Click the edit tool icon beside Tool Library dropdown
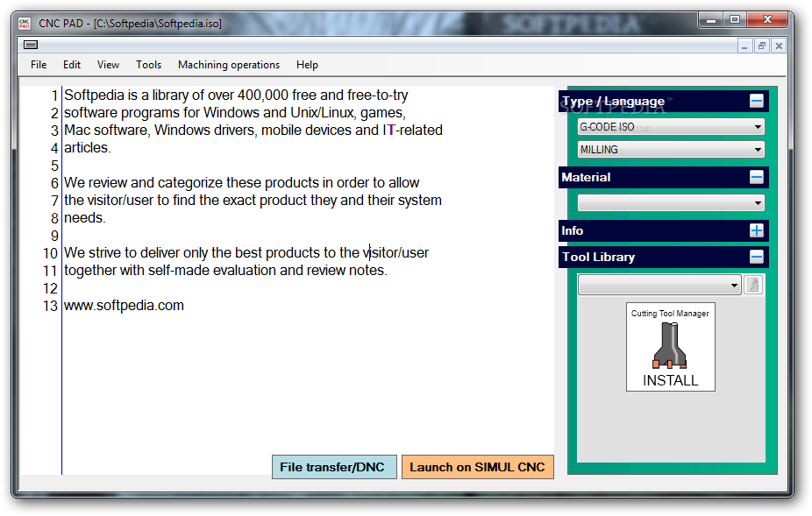The width and height of the screenshot is (812, 516). [753, 286]
